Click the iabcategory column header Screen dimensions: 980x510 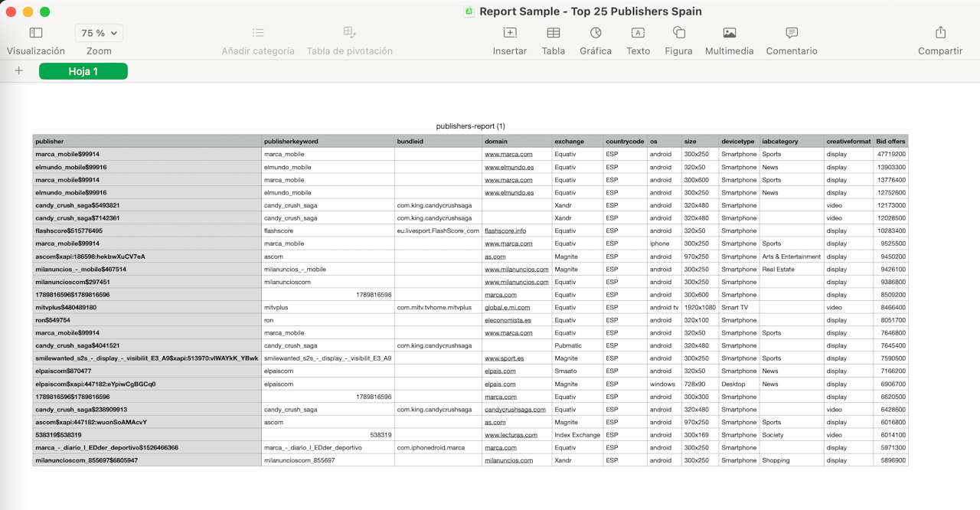792,142
